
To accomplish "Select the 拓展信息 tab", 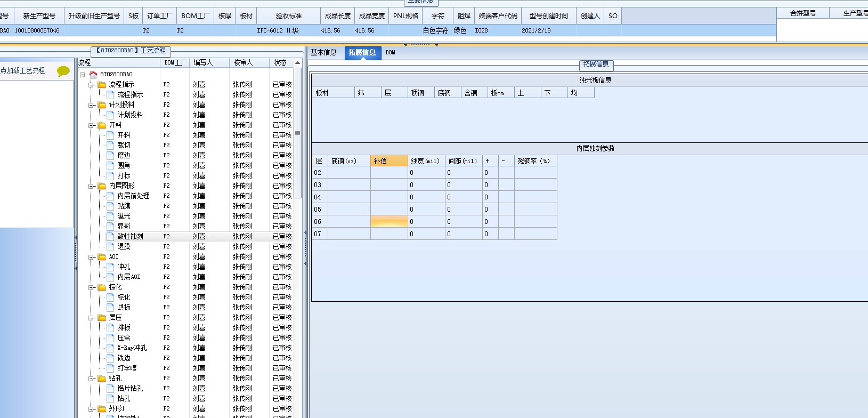I will pos(362,53).
